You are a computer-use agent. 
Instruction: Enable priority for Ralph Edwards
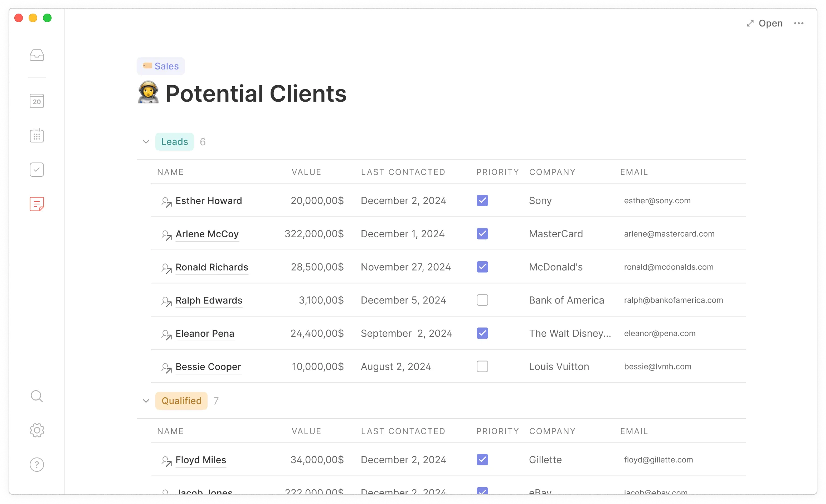click(x=482, y=300)
